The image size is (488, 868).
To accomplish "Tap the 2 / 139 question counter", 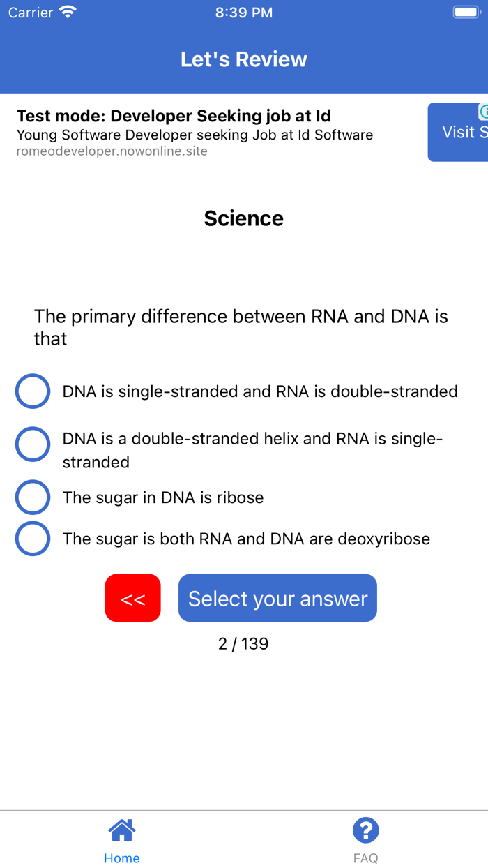I will 243,643.
